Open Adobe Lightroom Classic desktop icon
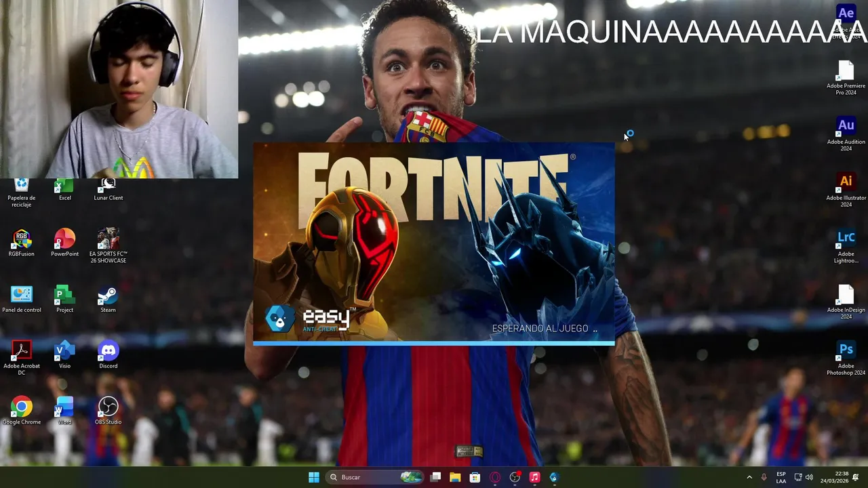This screenshot has height=488, width=868. click(846, 247)
